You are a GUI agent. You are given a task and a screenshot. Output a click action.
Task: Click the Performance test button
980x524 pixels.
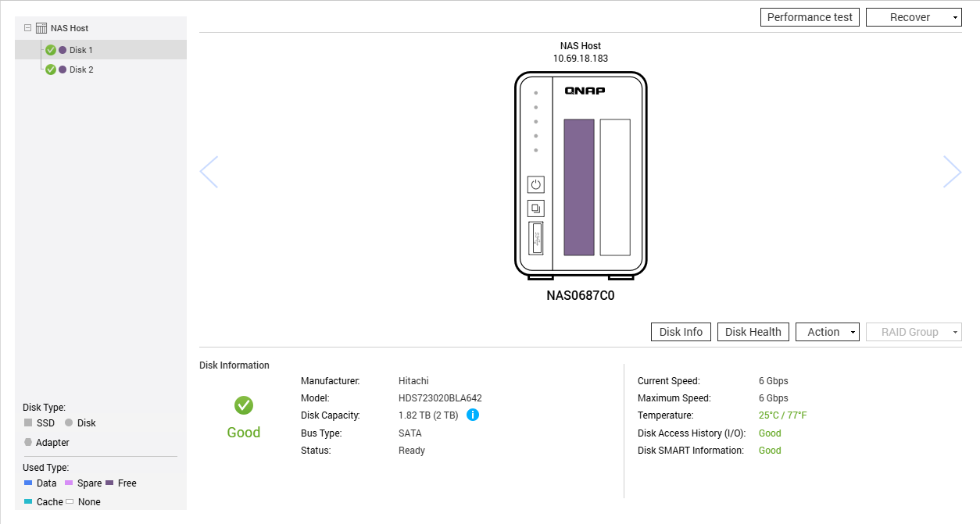tap(810, 17)
